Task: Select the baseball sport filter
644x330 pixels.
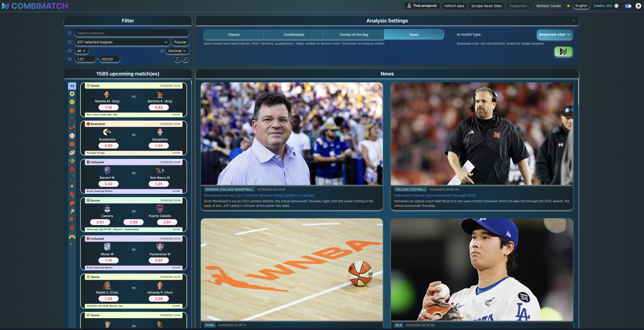Action: [x=72, y=136]
